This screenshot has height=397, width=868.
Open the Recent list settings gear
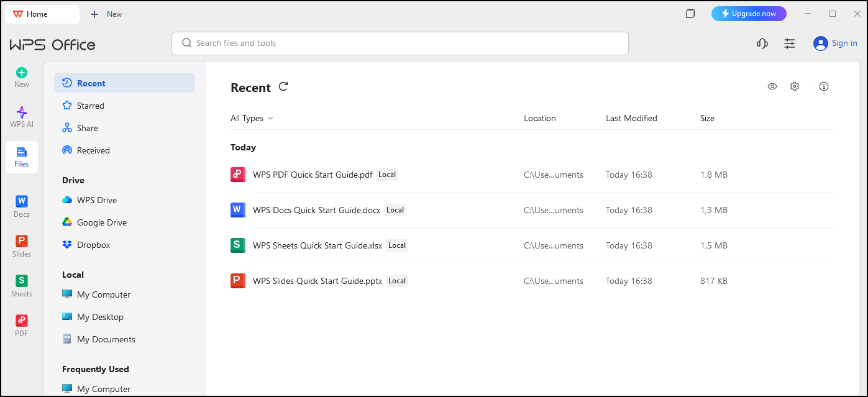point(795,86)
